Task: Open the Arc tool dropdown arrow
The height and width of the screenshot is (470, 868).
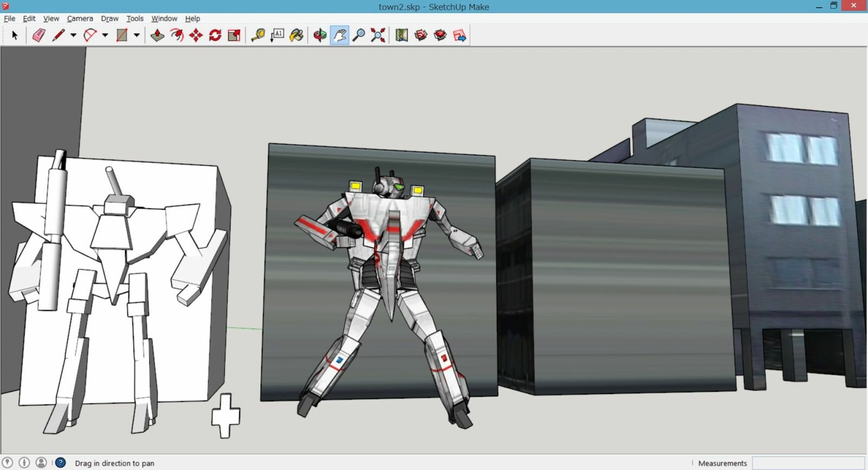Action: (x=105, y=35)
